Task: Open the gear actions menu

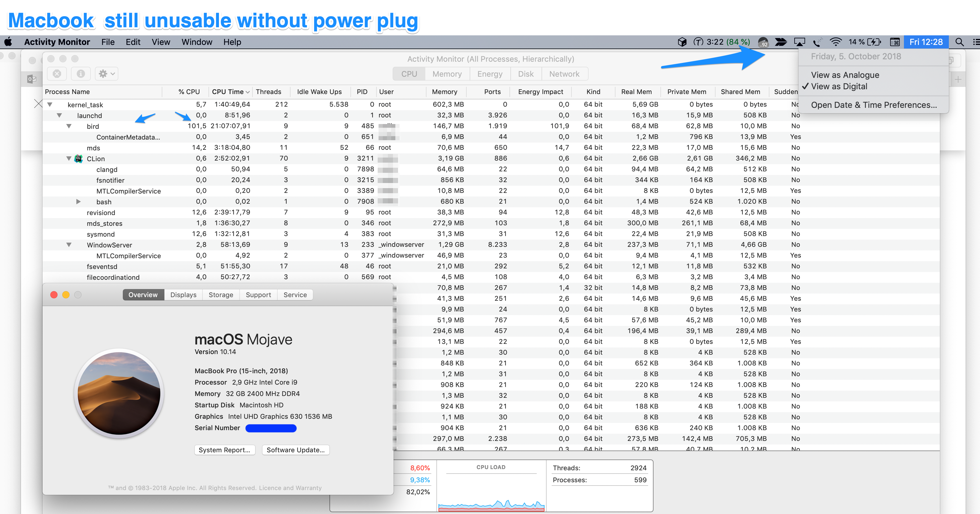Action: click(x=106, y=73)
